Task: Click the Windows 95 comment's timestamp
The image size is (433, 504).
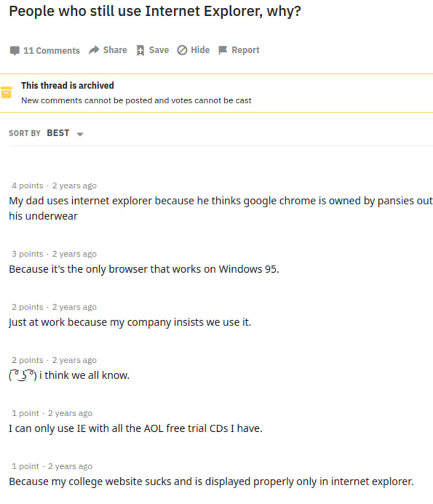Action: point(74,254)
